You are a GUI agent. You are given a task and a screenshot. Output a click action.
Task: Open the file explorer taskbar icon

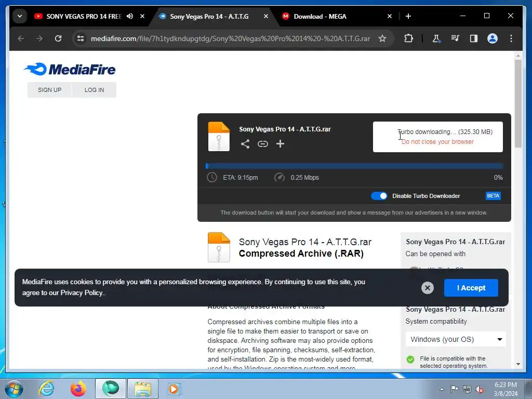(x=143, y=389)
